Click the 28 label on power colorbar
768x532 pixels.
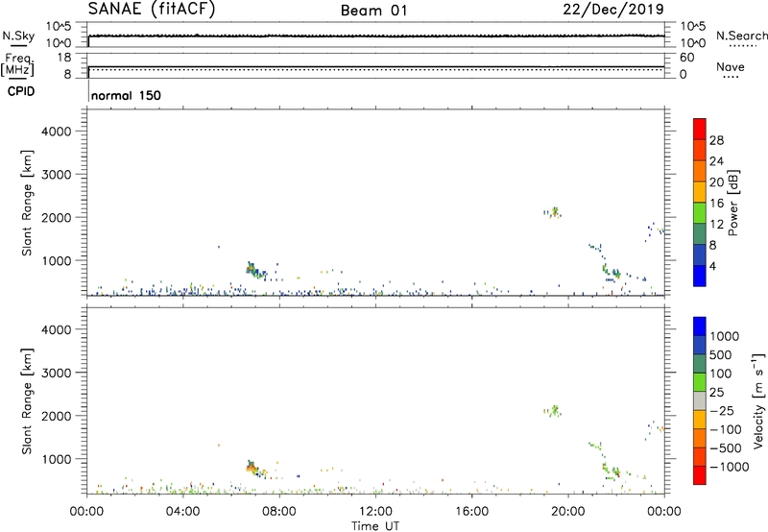tap(716, 140)
